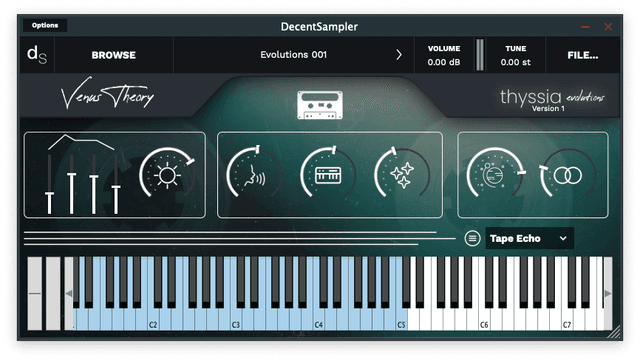Click the TUNE 0.00 st field

pos(516,55)
